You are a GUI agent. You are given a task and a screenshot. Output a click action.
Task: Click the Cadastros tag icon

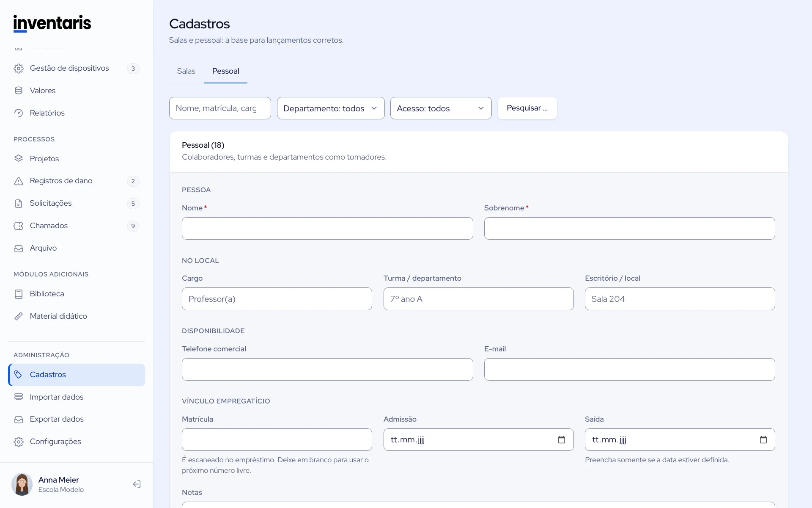click(x=18, y=375)
